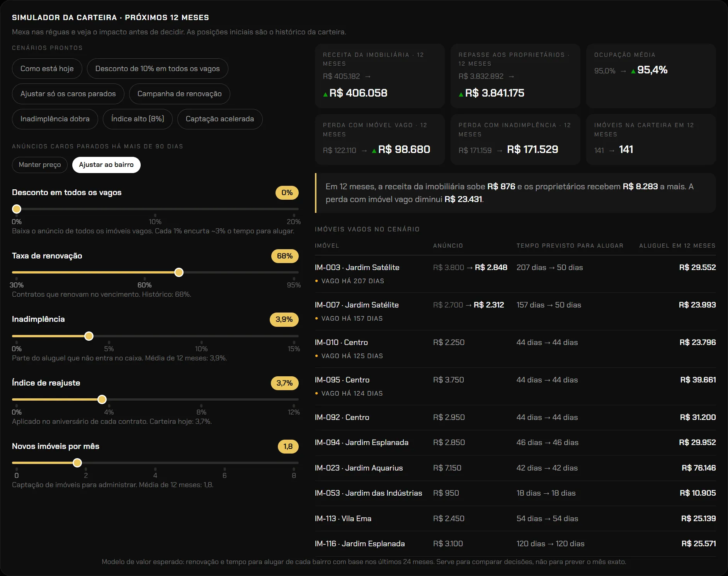
Task: Select row 'IM-023 · Jardim Aquarius'
Action: click(x=515, y=468)
